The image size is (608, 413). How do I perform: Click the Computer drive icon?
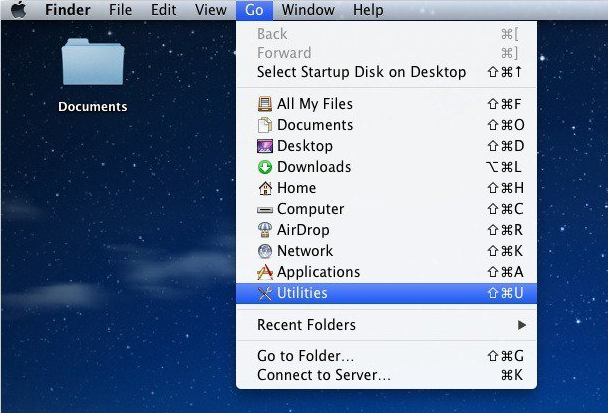(265, 210)
